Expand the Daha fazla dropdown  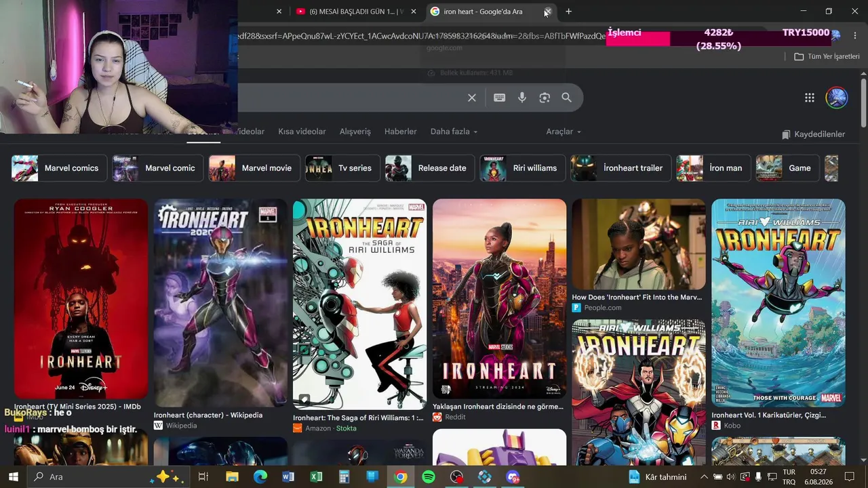pyautogui.click(x=454, y=131)
